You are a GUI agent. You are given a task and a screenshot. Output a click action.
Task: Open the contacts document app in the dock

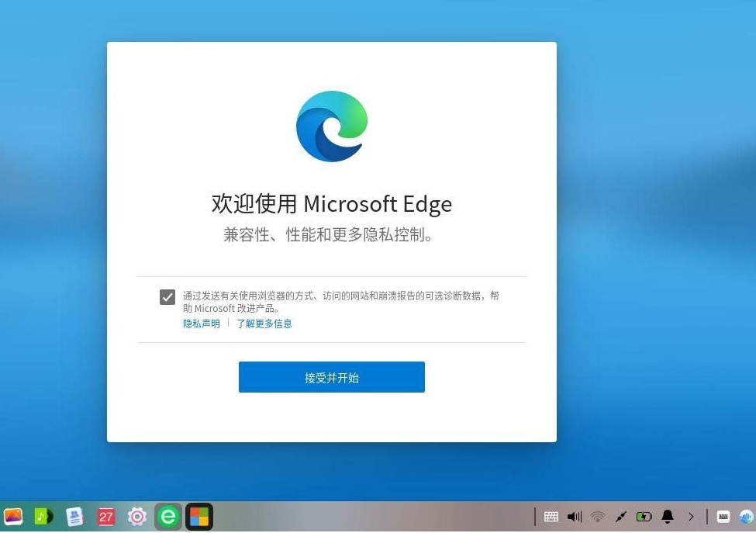[x=74, y=517]
